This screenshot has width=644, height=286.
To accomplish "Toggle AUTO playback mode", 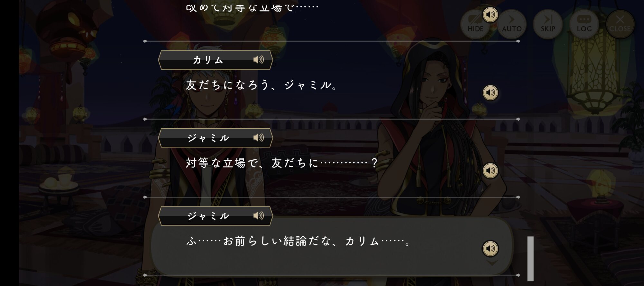I will point(512,24).
